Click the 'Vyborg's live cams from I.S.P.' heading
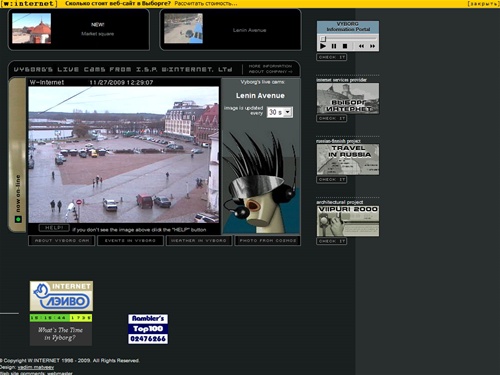 coord(123,69)
